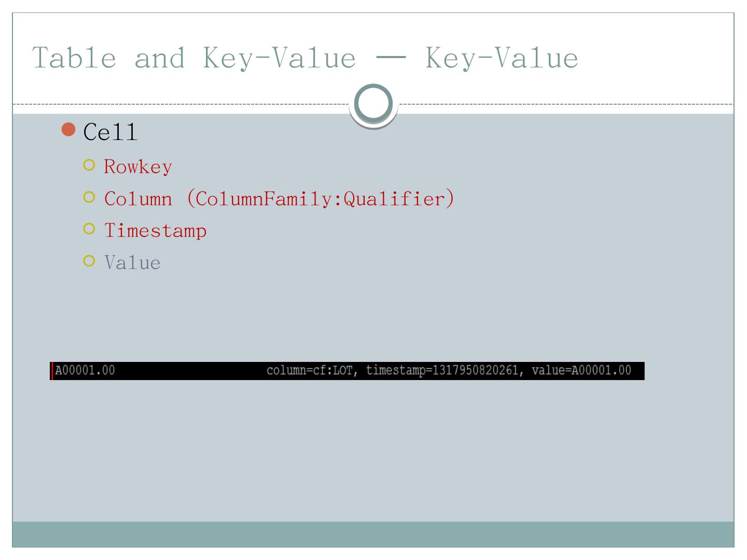Viewport: 747px width, 560px height.
Task: Click the "Column (ColumnFamily:Qualifier)" line
Action: coord(279,199)
